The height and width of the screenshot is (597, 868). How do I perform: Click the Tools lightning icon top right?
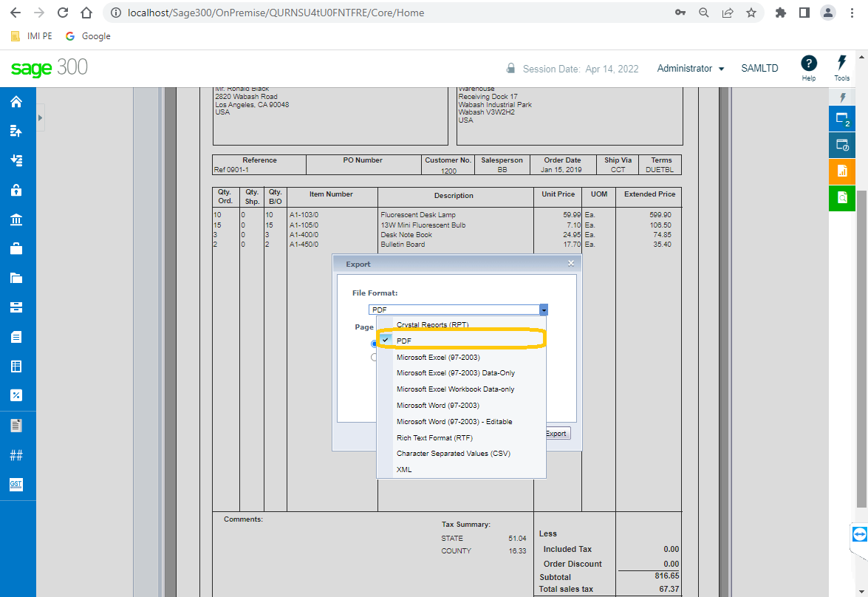[x=841, y=66]
